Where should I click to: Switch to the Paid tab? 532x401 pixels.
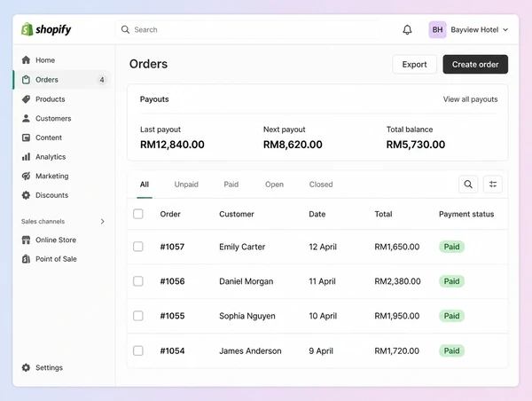231,185
